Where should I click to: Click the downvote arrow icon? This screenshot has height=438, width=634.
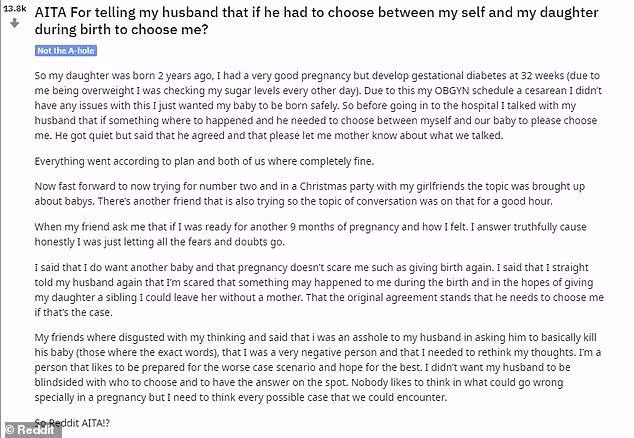14,18
